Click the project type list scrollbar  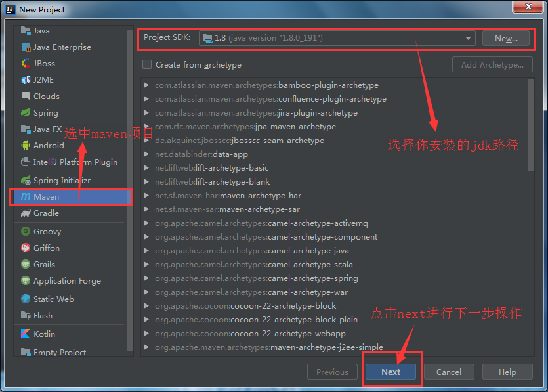pyautogui.click(x=130, y=189)
